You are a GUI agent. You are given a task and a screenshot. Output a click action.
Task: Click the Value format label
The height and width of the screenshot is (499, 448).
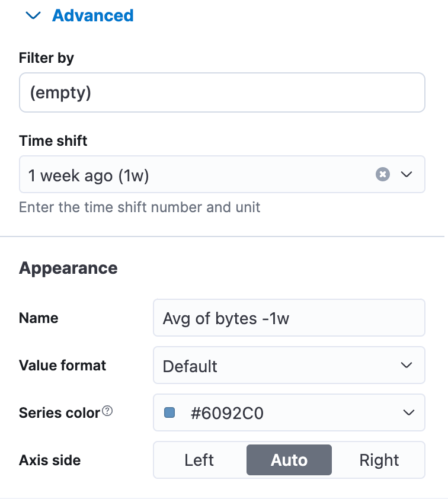click(62, 365)
